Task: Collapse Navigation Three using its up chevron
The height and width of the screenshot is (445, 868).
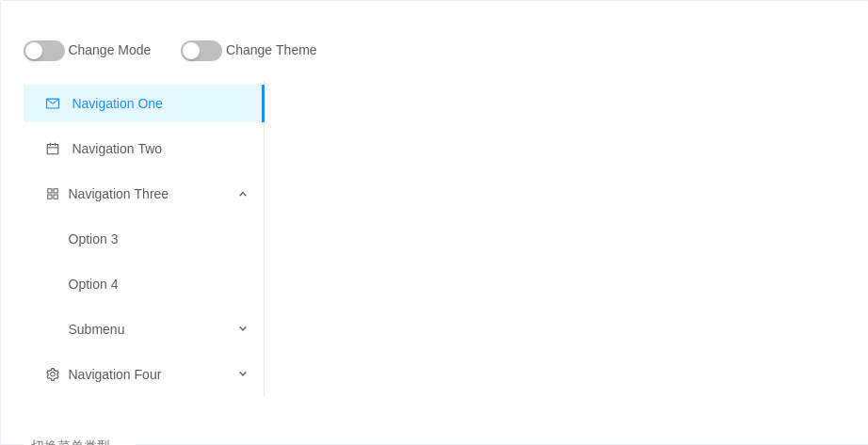Action: pyautogui.click(x=243, y=194)
